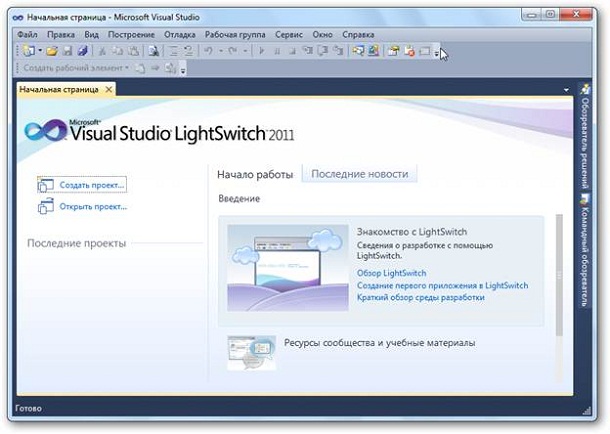The image size is (610, 434).
Task: Open the Справка menu
Action: (358, 34)
